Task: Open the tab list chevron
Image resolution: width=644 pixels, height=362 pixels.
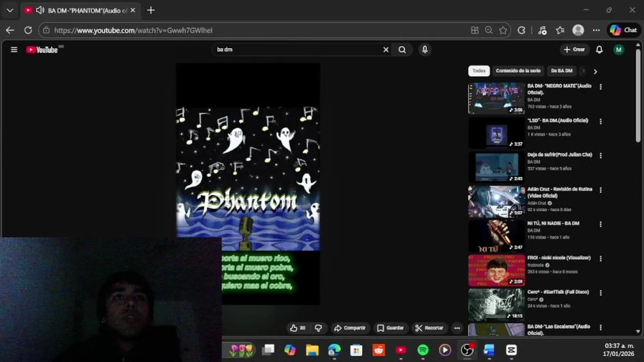Action: (x=10, y=10)
